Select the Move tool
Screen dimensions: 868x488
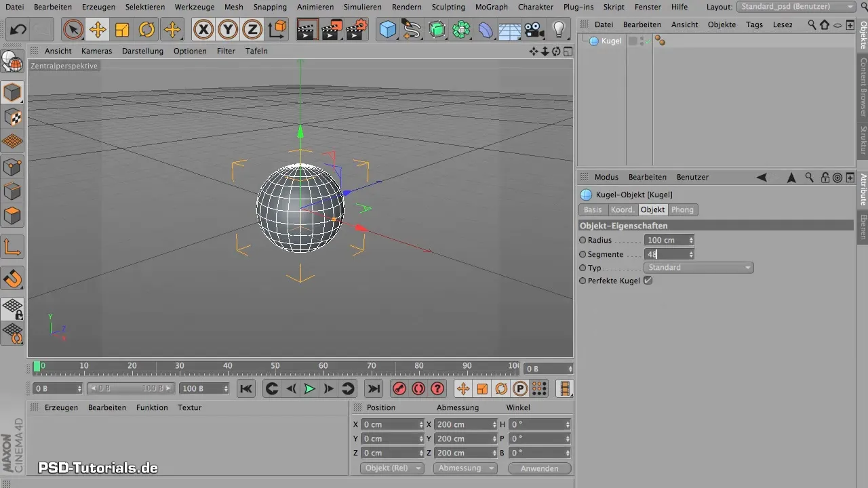click(x=98, y=30)
